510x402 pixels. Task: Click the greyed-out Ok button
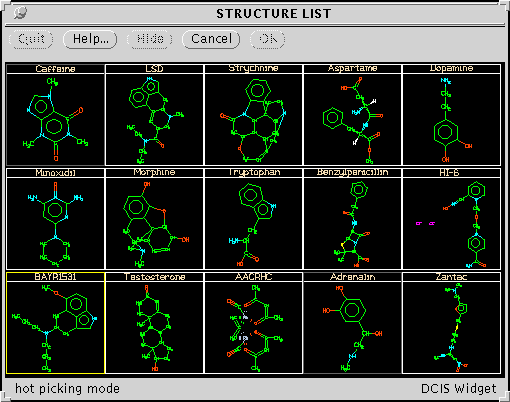(x=268, y=39)
